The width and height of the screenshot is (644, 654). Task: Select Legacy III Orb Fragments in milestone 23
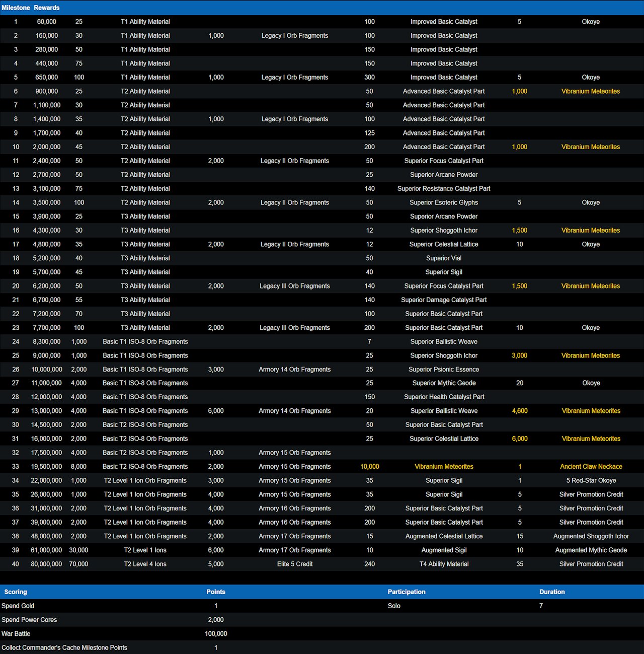pos(295,328)
